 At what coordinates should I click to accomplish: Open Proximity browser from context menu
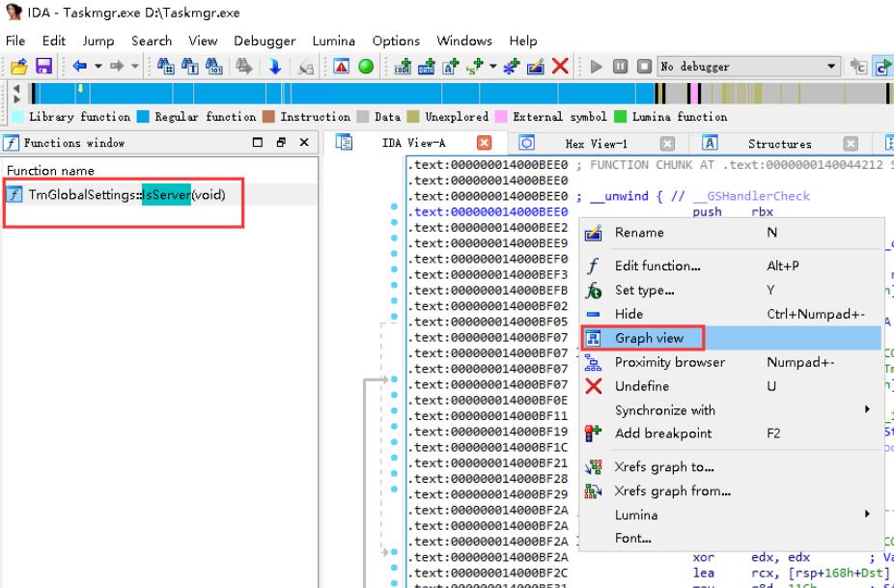[x=732, y=362]
